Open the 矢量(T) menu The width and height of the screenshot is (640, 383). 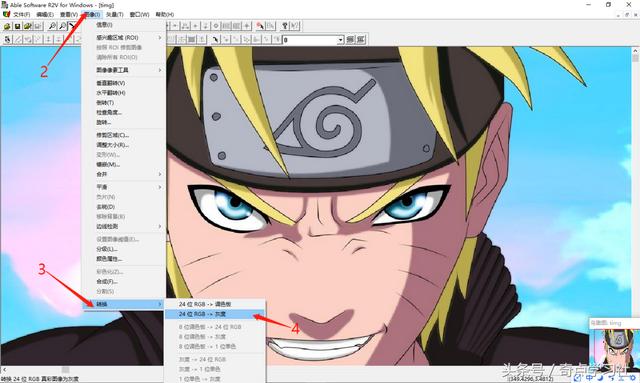point(115,14)
